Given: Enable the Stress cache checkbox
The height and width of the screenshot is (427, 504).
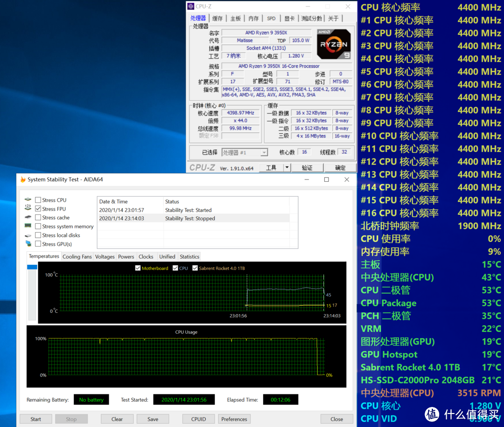Looking at the screenshot, I should coord(38,217).
